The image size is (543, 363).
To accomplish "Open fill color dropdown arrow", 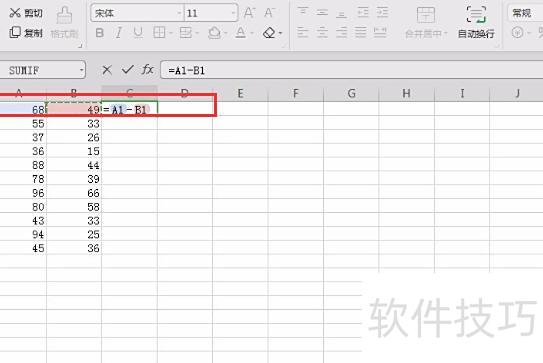I will click(225, 33).
